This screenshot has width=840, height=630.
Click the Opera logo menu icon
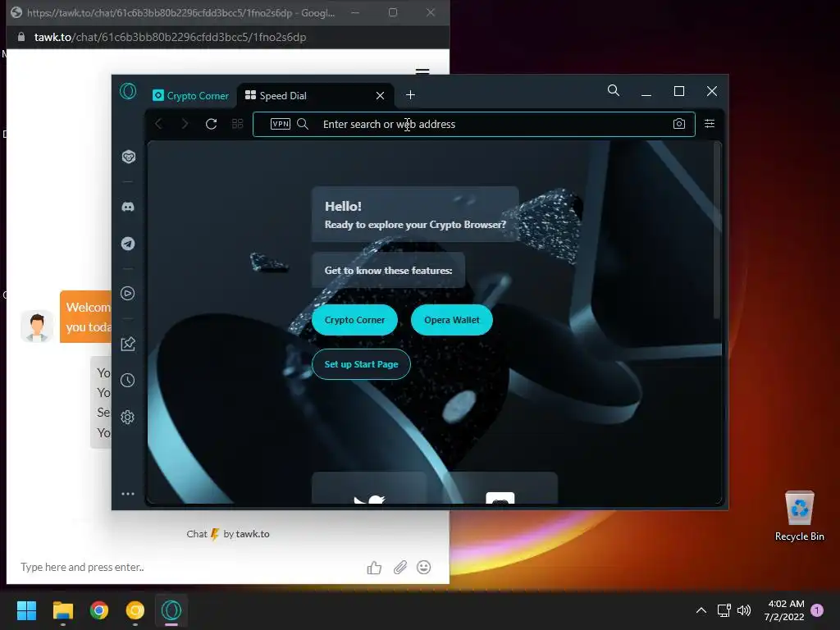(x=128, y=92)
